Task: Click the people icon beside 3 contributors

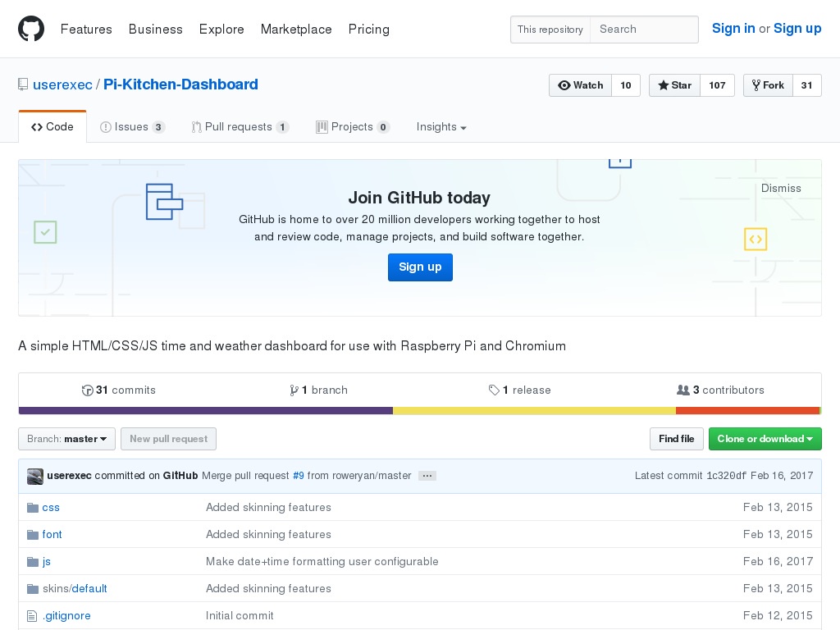Action: tap(683, 390)
